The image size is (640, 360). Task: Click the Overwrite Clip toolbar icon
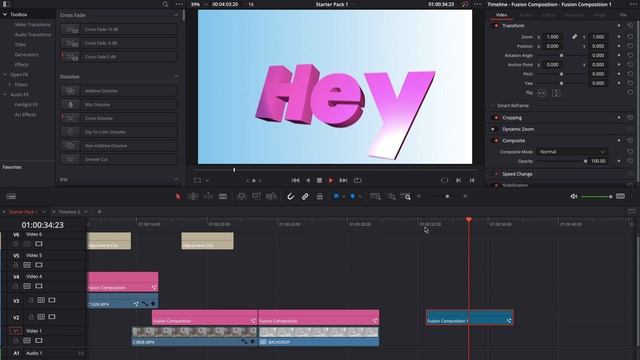256,196
